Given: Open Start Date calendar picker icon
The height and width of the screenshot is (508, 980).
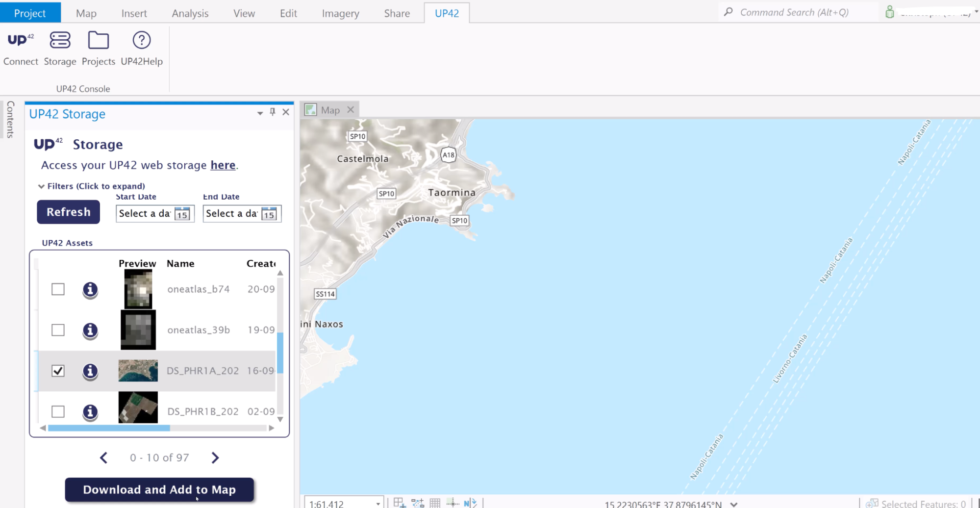Looking at the screenshot, I should 182,214.
